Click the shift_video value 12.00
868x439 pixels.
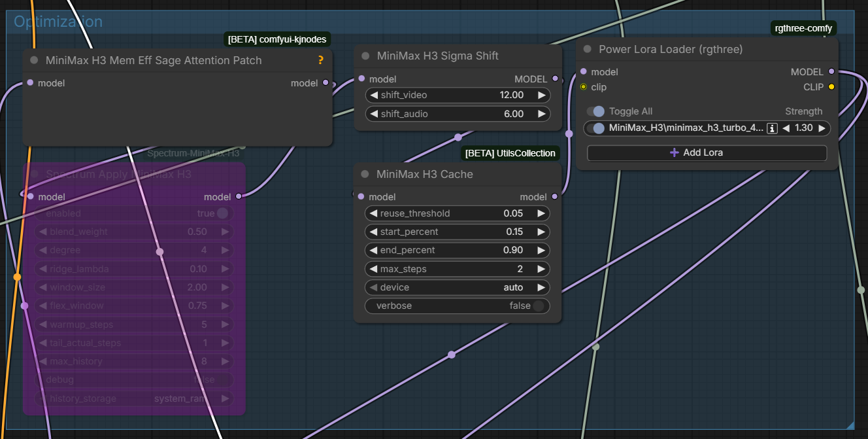512,96
